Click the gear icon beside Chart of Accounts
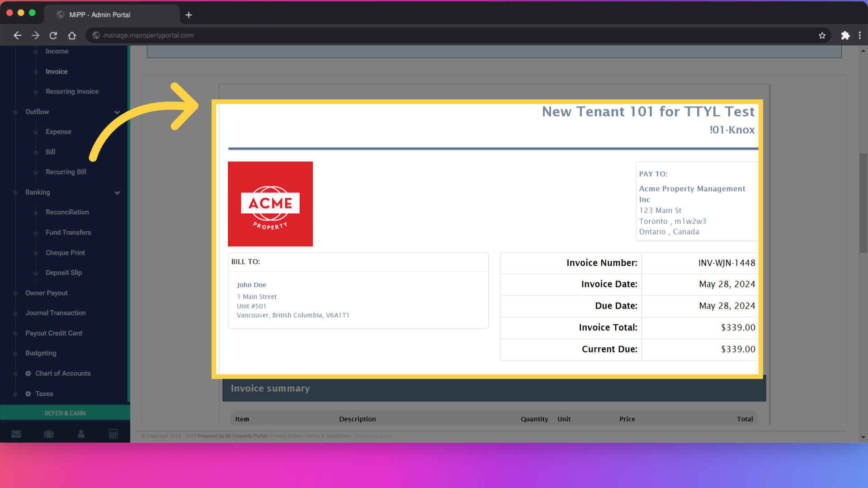 [x=28, y=373]
